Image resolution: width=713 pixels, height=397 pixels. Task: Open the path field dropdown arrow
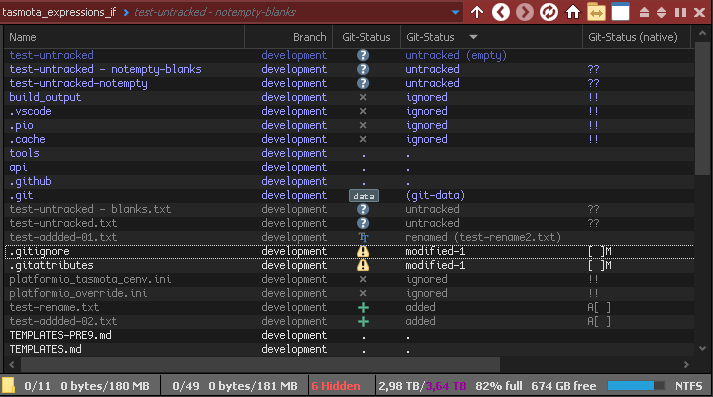tap(455, 13)
